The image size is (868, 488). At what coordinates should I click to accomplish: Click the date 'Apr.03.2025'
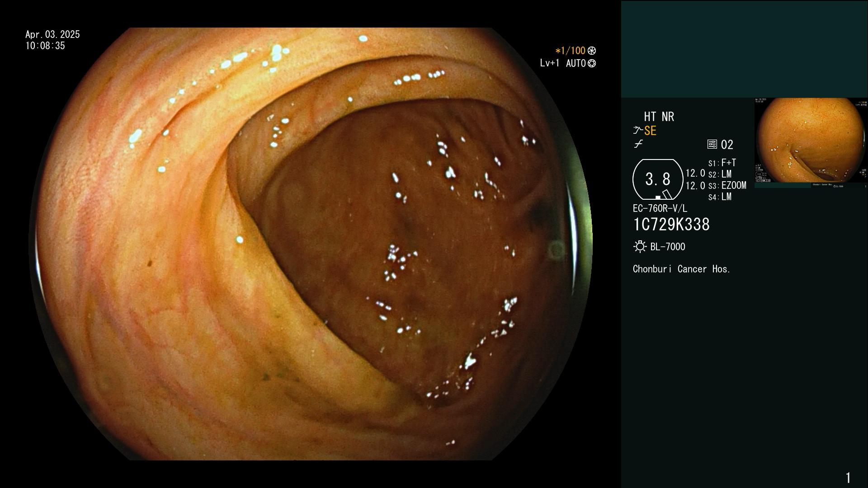52,34
